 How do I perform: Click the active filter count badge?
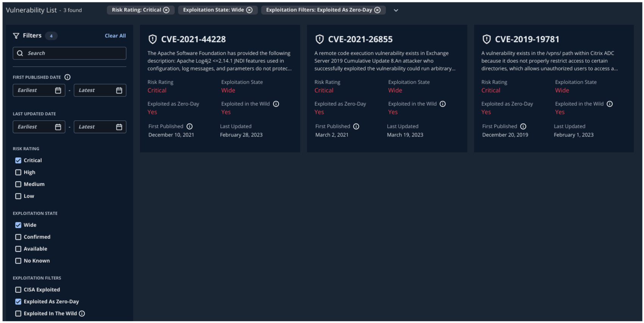pyautogui.click(x=51, y=36)
